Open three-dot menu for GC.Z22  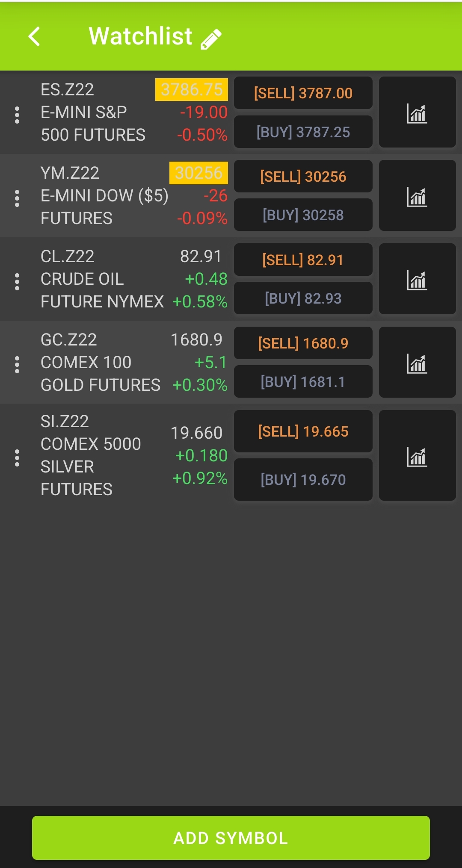(x=17, y=365)
